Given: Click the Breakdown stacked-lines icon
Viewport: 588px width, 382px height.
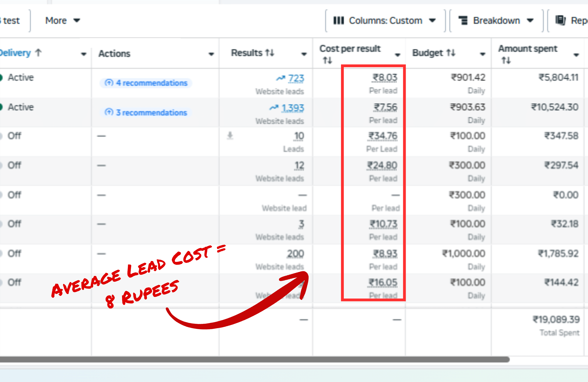Looking at the screenshot, I should tap(463, 21).
